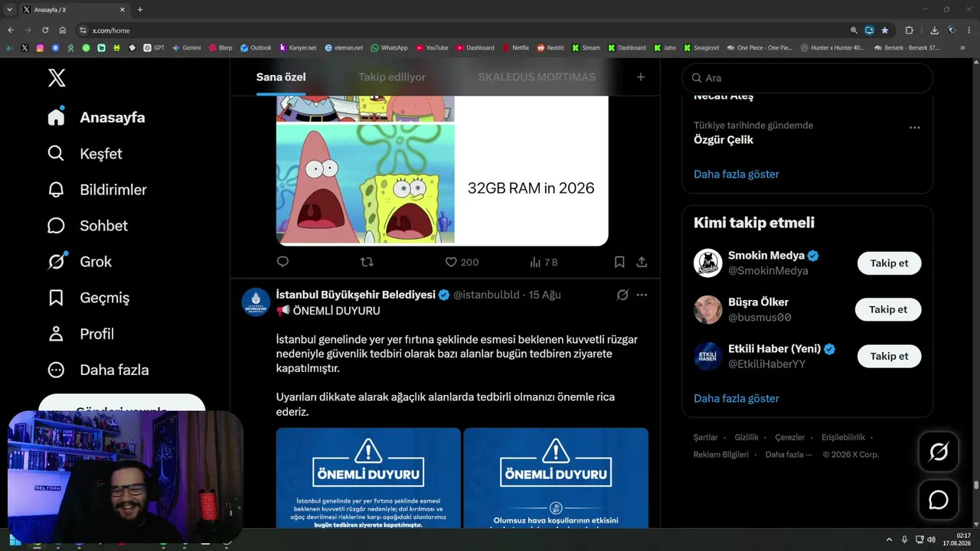Open the taskbar clock showing 02:17
The image size is (980, 551).
[x=957, y=540]
